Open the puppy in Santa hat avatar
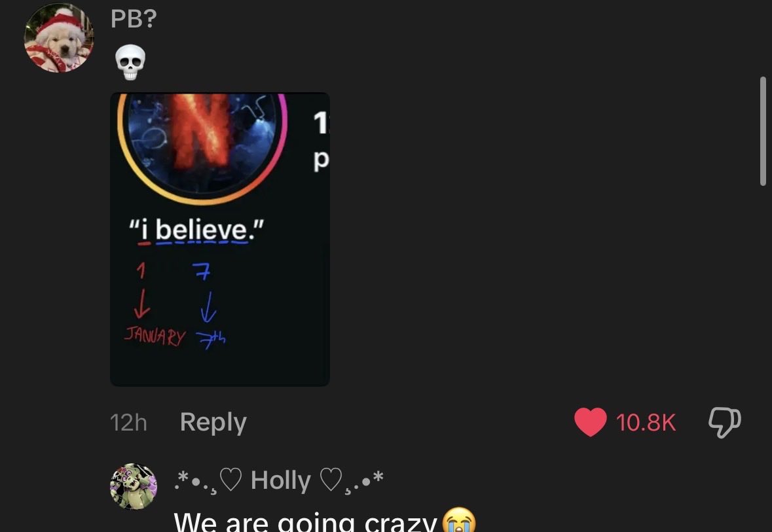The image size is (772, 532). click(x=59, y=39)
